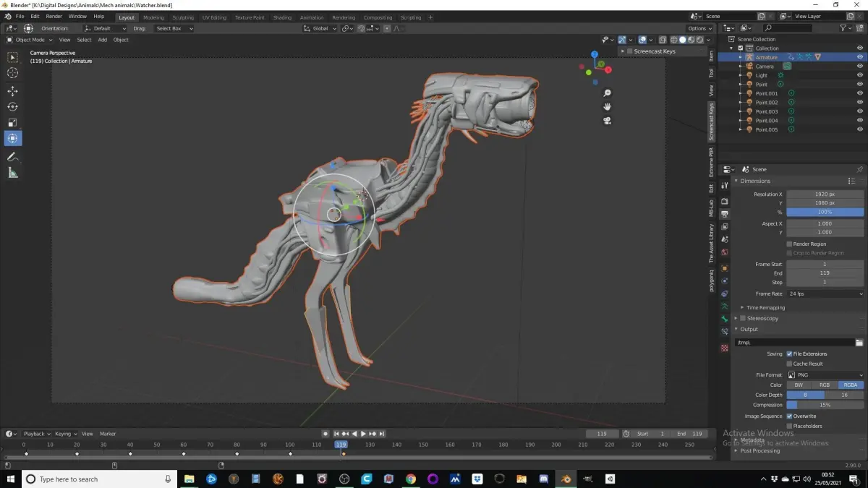The image size is (868, 488).
Task: Open the File menu
Action: [x=20, y=16]
